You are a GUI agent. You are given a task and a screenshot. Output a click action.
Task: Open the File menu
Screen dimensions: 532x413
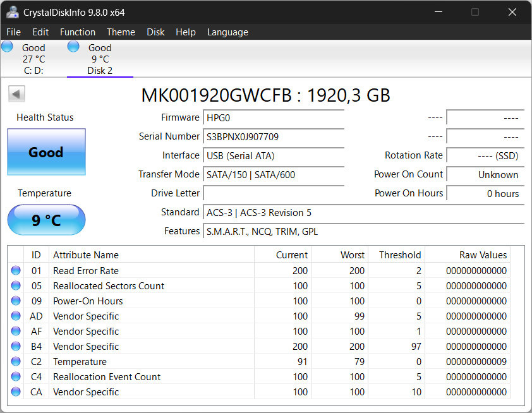tap(13, 32)
